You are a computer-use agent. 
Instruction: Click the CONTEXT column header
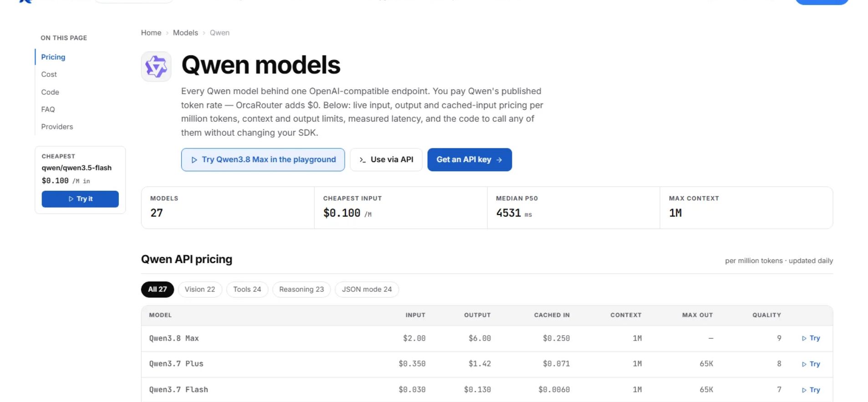(626, 315)
